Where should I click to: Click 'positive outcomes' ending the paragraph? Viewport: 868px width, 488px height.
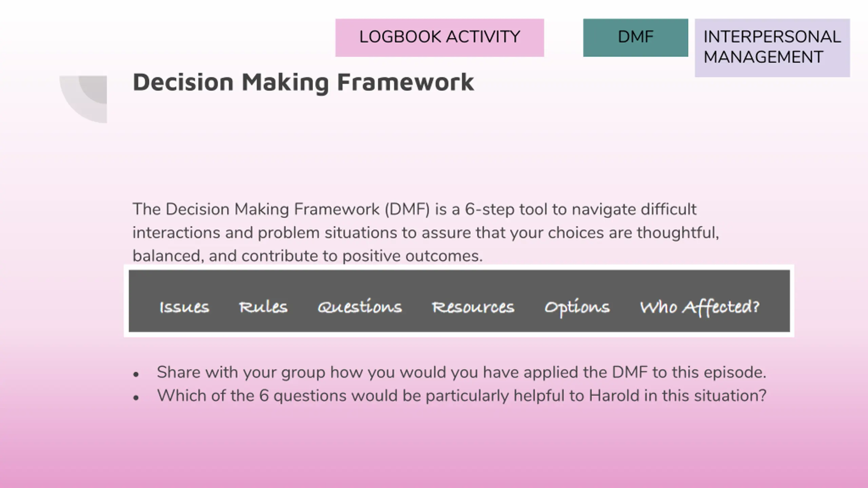pos(412,256)
